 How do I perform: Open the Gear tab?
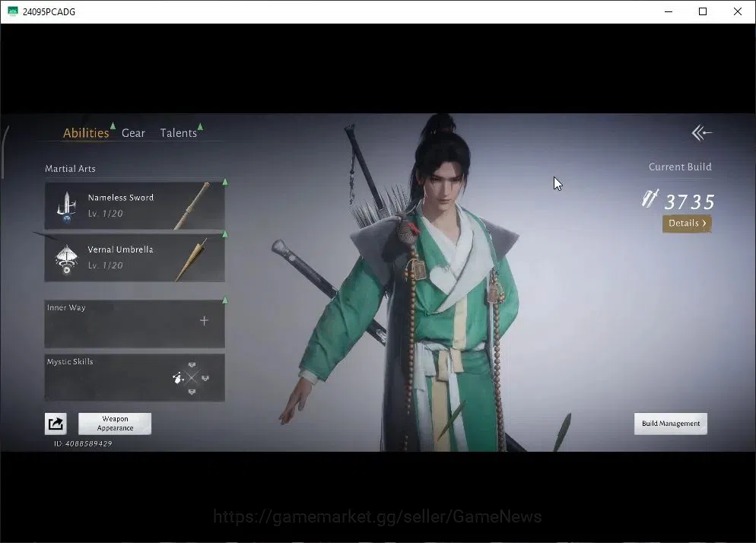tap(133, 132)
